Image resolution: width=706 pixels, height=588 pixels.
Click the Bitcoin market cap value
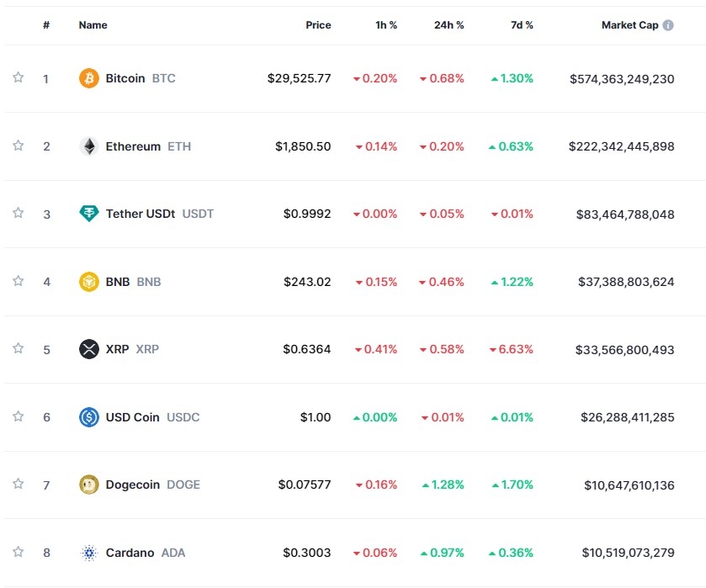622,78
